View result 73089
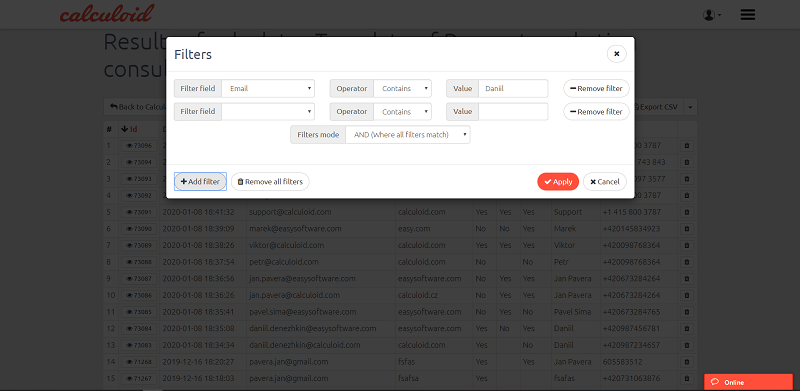800x391 pixels. click(139, 246)
